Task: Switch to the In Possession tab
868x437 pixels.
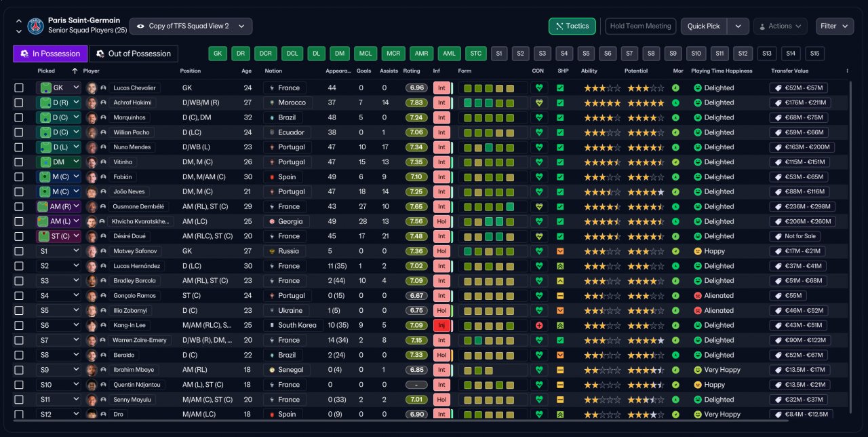Action: tap(50, 54)
